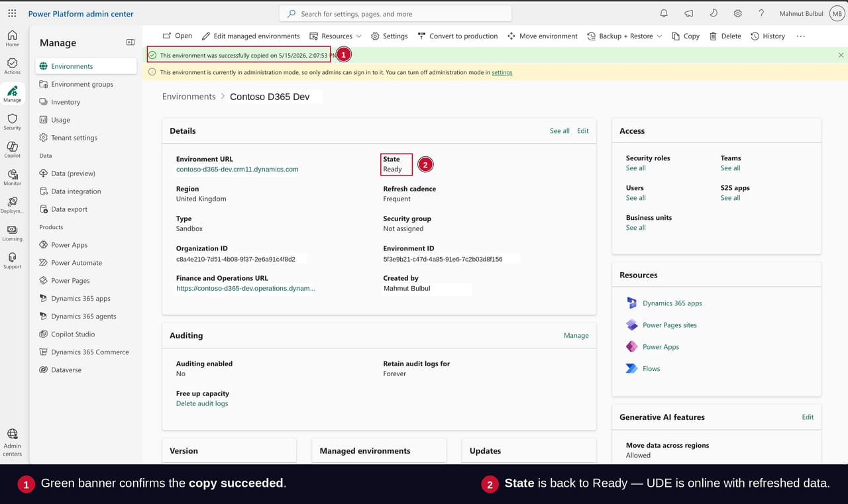
Task: Open the Finance and Operations URL link
Action: coord(246,289)
